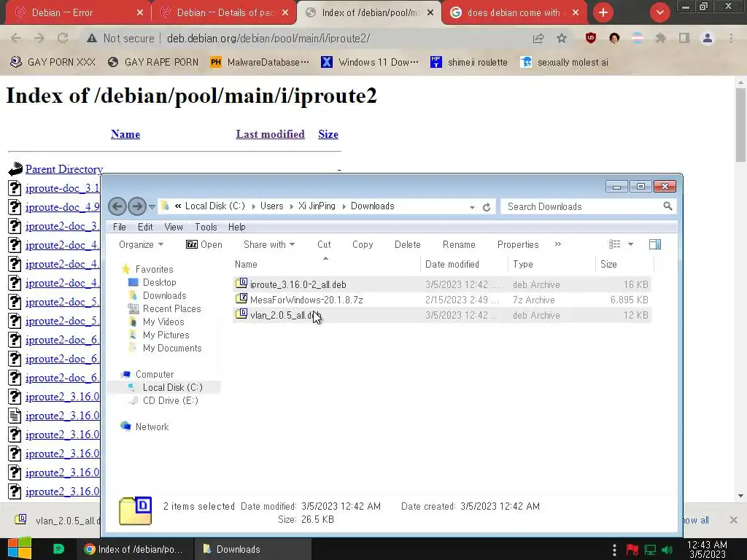The image size is (747, 560).
Task: Open the uBlock Origin extension icon
Action: click(591, 38)
